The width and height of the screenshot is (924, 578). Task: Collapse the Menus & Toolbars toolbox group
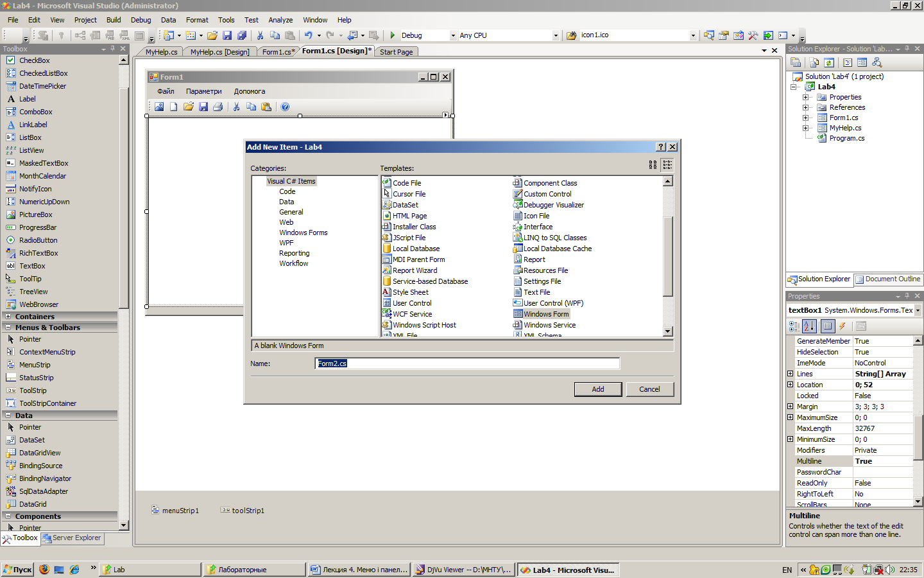[8, 328]
